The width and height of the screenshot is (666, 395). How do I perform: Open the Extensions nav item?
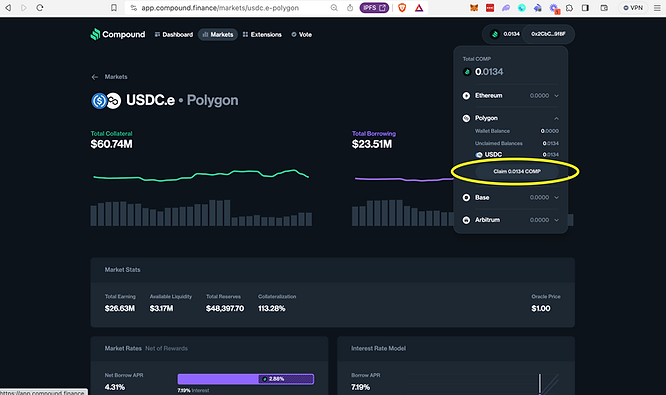262,34
